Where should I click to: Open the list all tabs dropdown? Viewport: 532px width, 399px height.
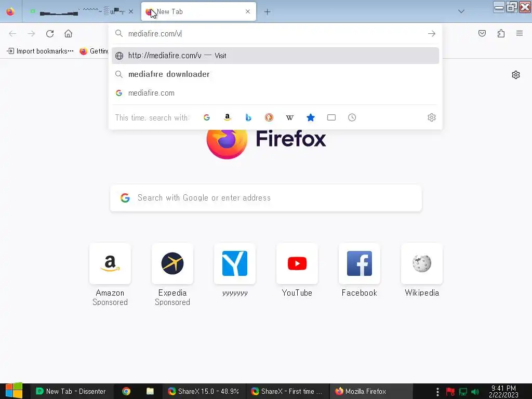pyautogui.click(x=461, y=11)
